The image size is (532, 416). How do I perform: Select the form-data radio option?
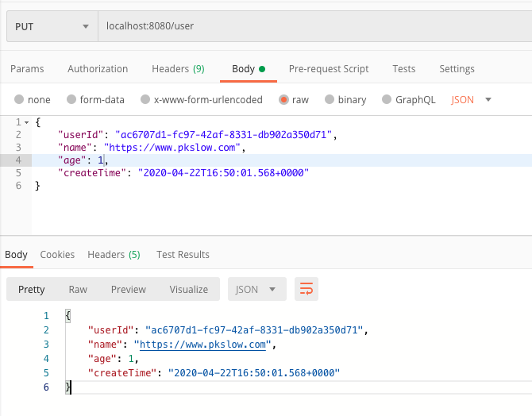pos(71,100)
